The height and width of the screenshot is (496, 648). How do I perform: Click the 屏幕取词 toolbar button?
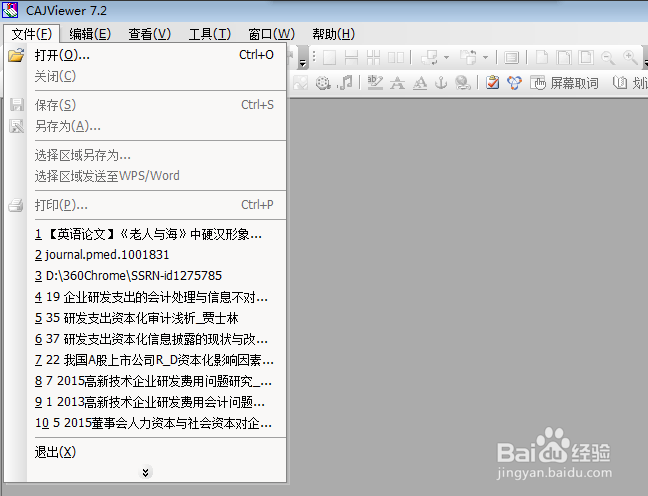(564, 83)
